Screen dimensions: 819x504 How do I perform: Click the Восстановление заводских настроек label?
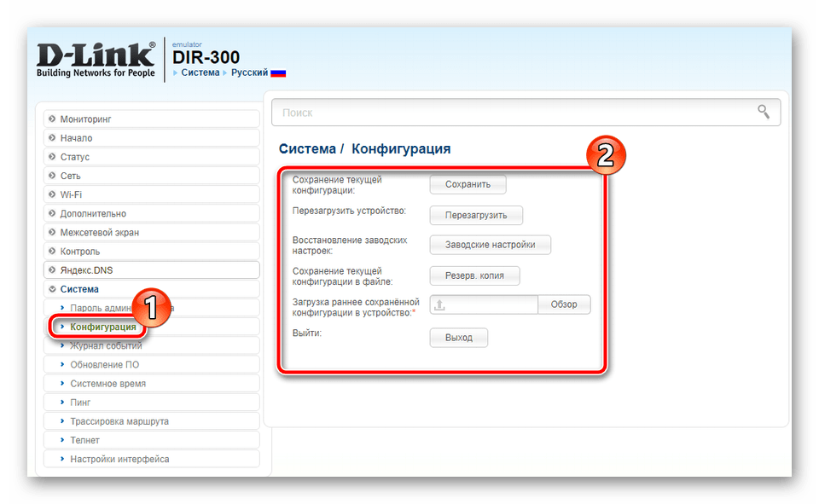pos(350,246)
